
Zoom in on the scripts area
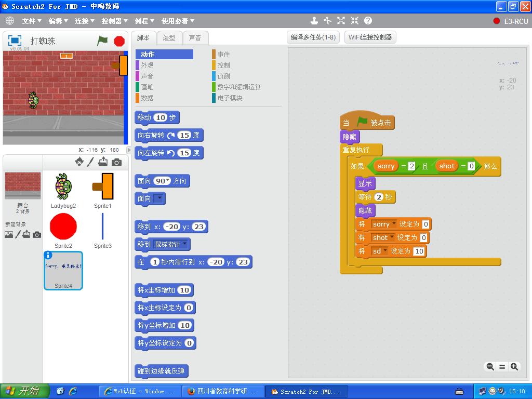coord(514,367)
